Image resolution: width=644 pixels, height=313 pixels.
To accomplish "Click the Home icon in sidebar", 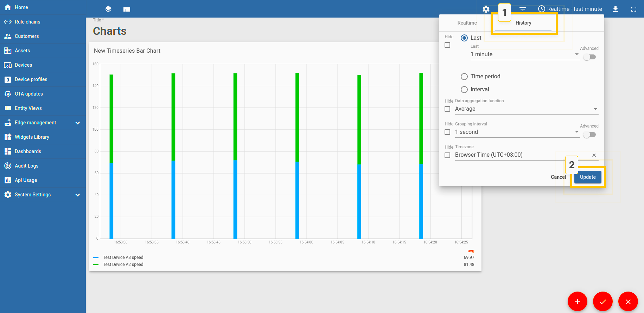I will [x=8, y=7].
